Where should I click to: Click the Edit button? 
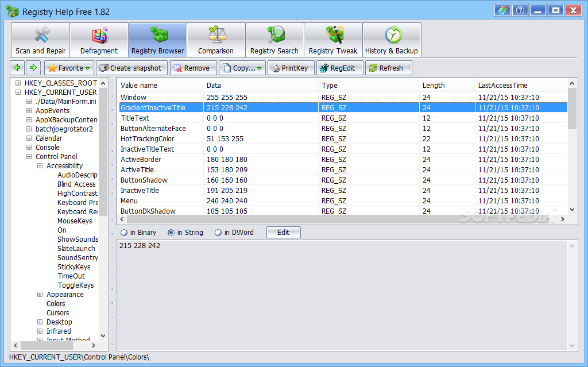pyautogui.click(x=284, y=232)
